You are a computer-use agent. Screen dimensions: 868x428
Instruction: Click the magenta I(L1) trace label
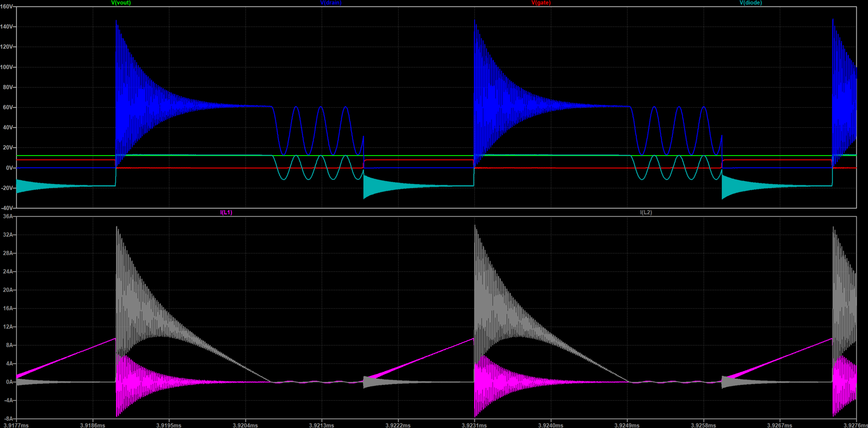coord(226,213)
